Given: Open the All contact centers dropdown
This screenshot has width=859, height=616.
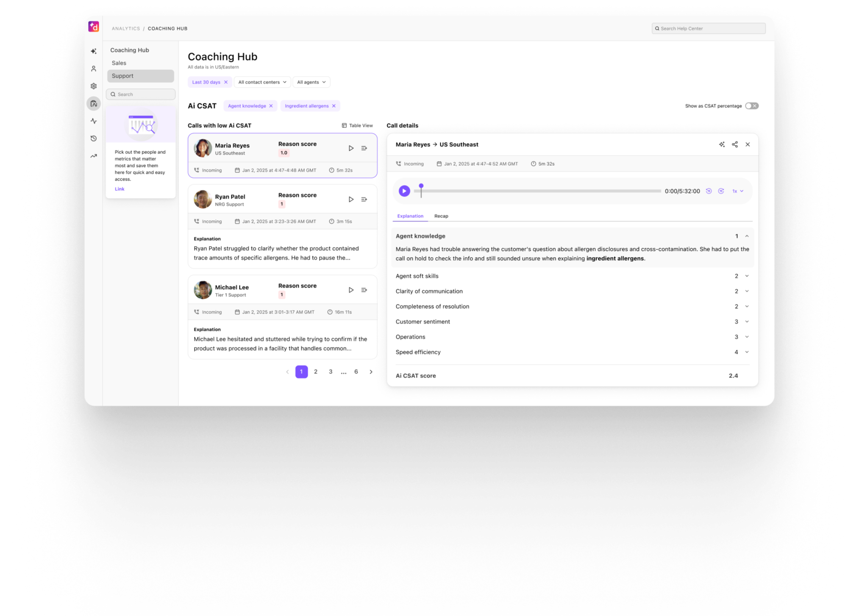Looking at the screenshot, I should coord(262,82).
